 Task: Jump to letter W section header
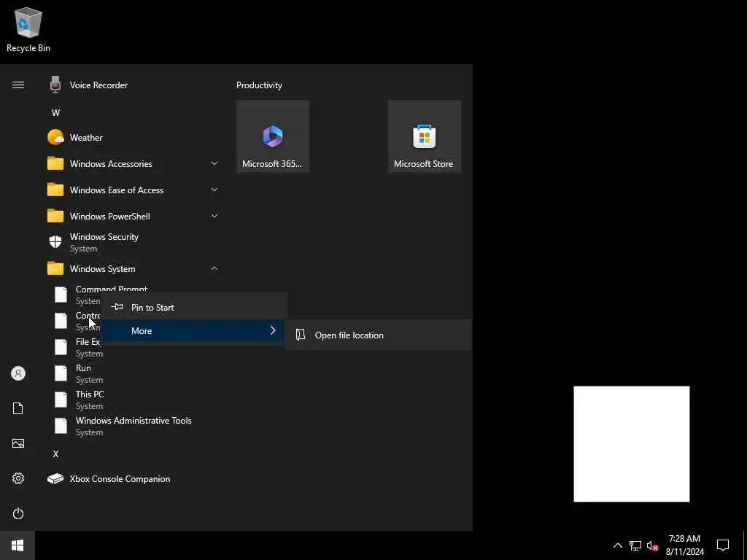(55, 113)
